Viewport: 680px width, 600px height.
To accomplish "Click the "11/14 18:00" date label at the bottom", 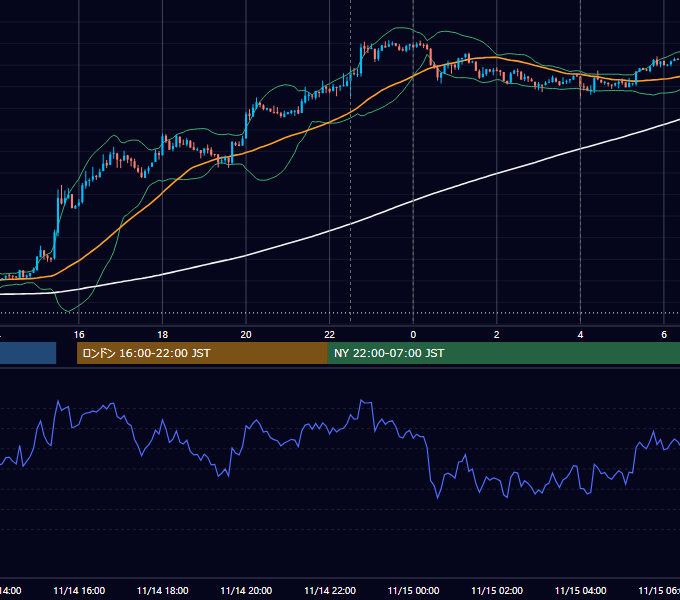I will click(163, 590).
